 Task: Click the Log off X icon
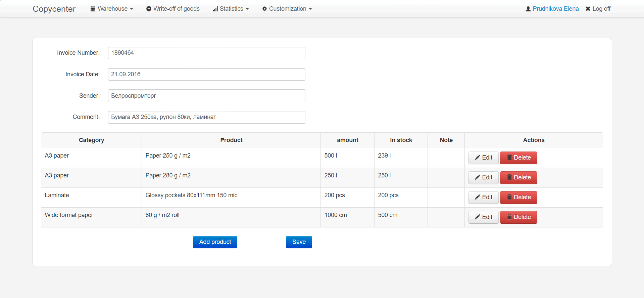tap(588, 9)
